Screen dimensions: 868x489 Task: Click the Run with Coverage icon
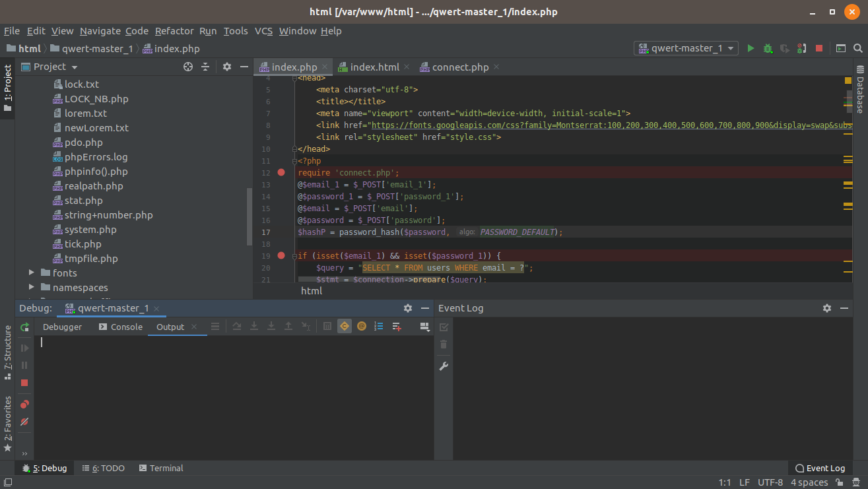pyautogui.click(x=785, y=48)
